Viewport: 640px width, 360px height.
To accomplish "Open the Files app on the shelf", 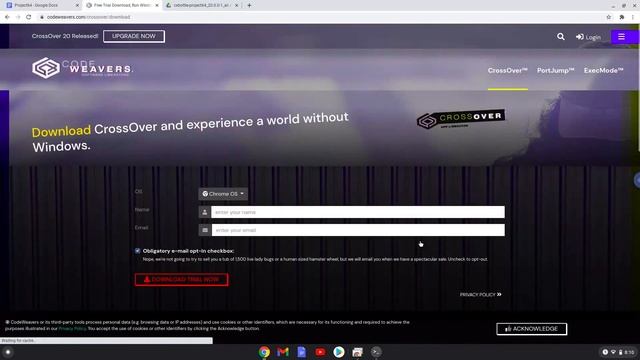I will coord(358,352).
